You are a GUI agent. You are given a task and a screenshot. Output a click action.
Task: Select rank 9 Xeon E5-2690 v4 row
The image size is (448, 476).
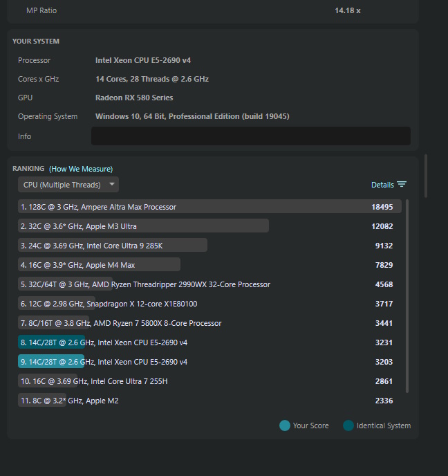pyautogui.click(x=209, y=362)
